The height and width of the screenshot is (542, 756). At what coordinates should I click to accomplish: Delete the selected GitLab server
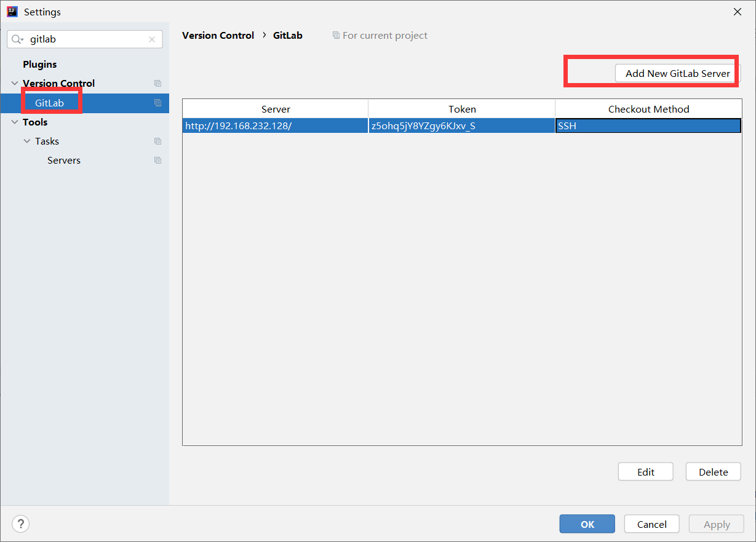[x=713, y=472]
